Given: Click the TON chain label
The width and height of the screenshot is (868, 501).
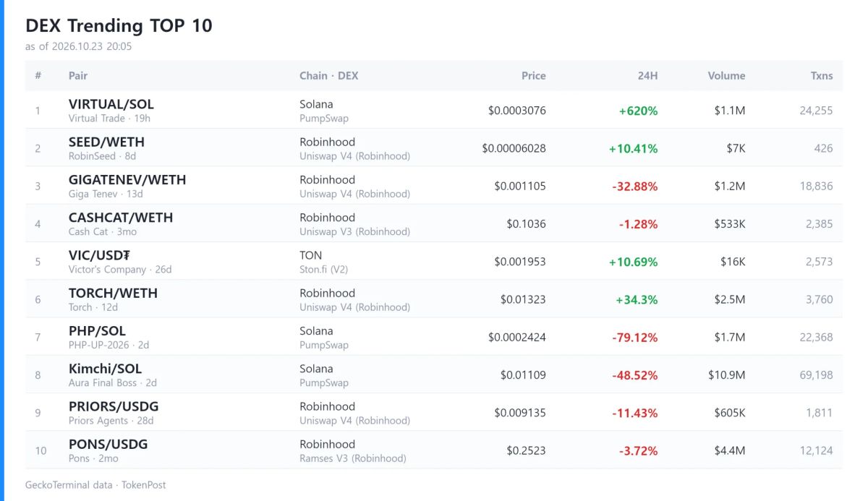Looking at the screenshot, I should coord(311,255).
